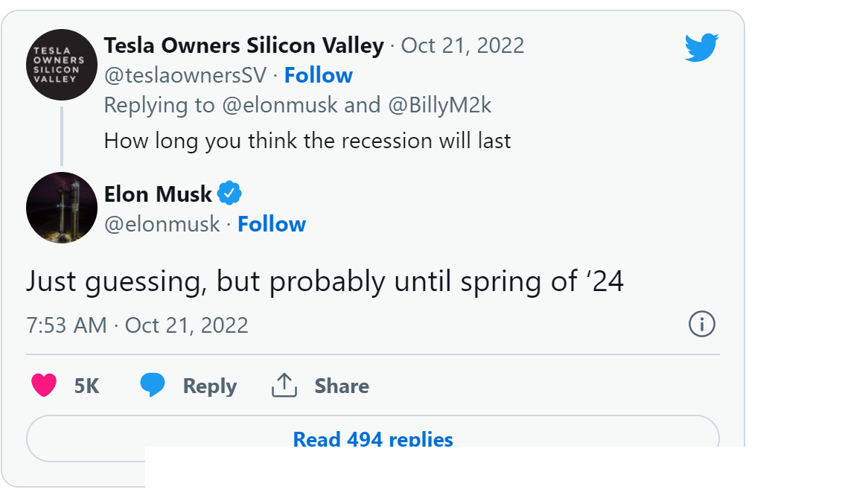The image size is (848, 504).
Task: Click the share arrow icon
Action: tap(284, 386)
